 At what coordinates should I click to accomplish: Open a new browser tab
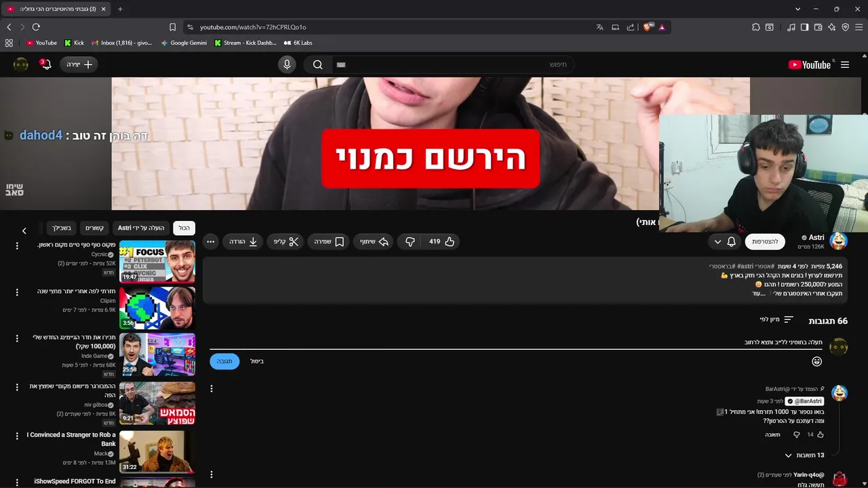[120, 9]
